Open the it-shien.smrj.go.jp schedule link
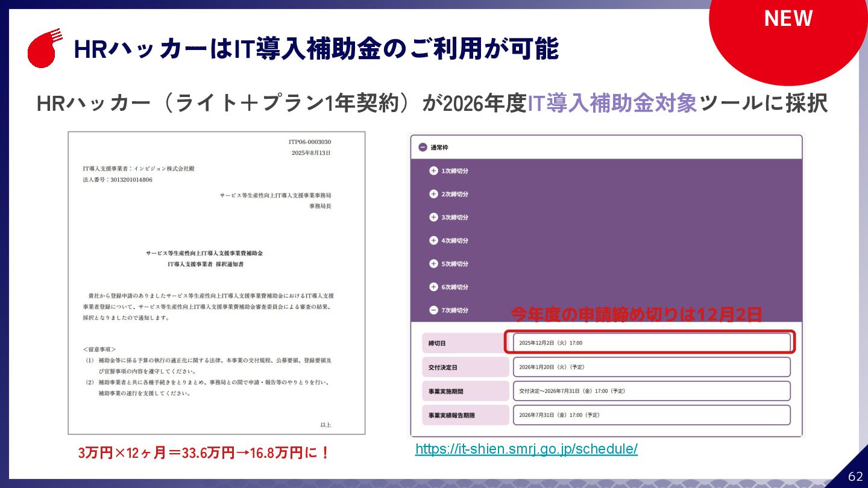 pos(526,449)
